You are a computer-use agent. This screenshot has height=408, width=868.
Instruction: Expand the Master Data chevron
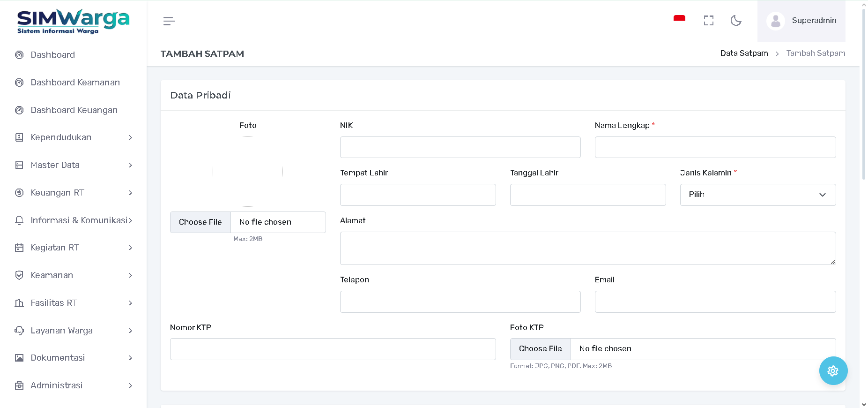[x=130, y=165]
